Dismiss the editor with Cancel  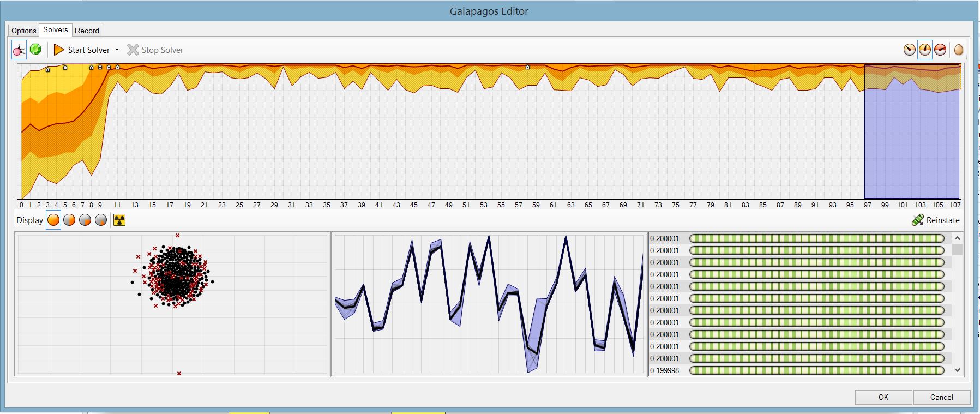[x=942, y=397]
